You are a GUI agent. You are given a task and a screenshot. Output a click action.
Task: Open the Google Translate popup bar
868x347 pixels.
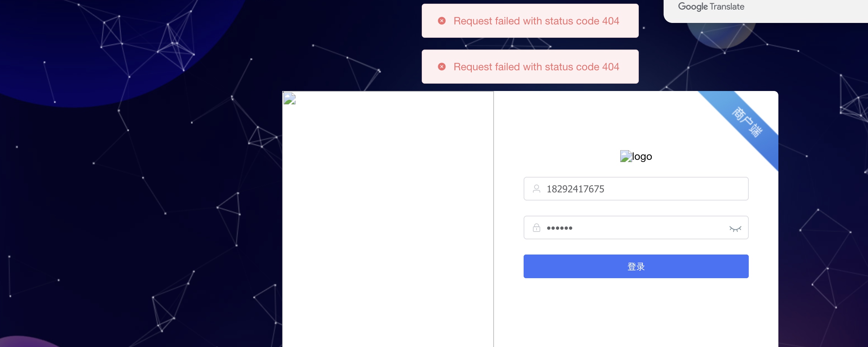766,10
